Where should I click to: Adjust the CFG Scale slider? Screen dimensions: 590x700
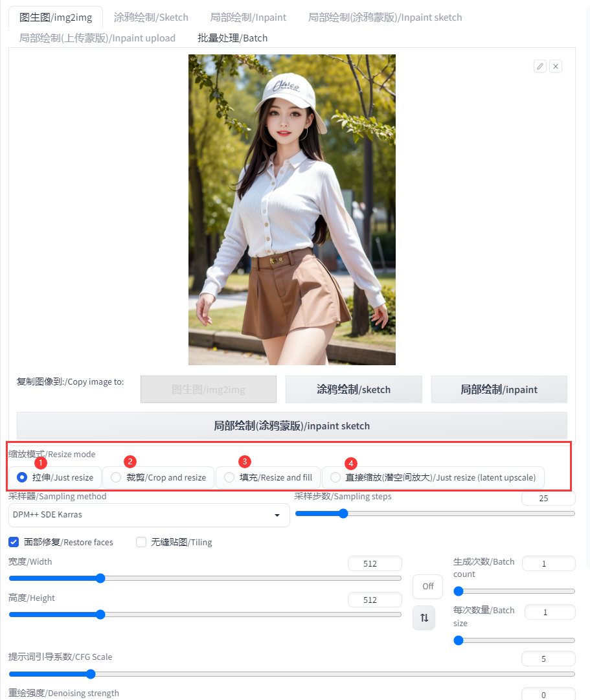[x=292, y=673]
